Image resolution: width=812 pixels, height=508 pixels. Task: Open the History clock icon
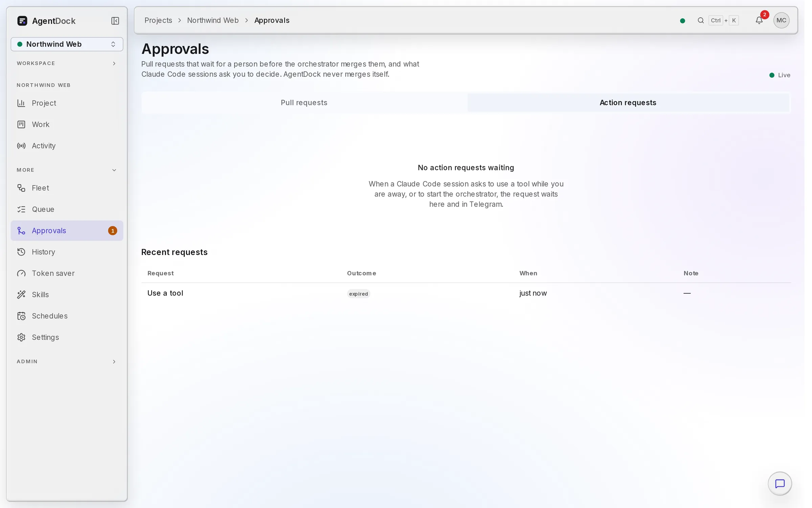tap(21, 252)
